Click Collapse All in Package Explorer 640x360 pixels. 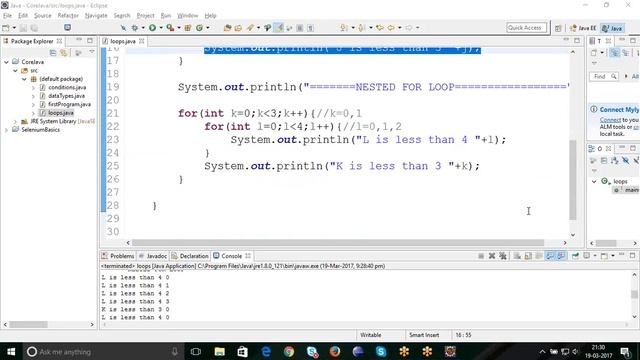(x=53, y=53)
